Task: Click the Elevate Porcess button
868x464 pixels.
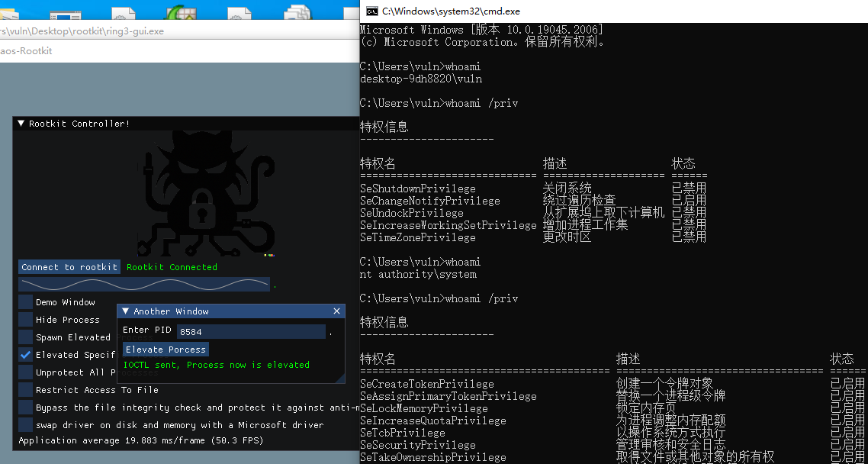Action: point(166,350)
